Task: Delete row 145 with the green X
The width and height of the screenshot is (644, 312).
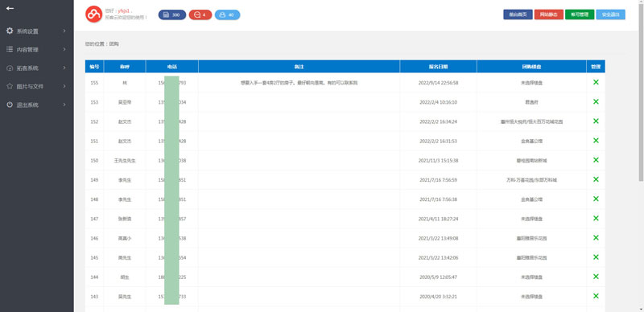Action: coord(596,257)
